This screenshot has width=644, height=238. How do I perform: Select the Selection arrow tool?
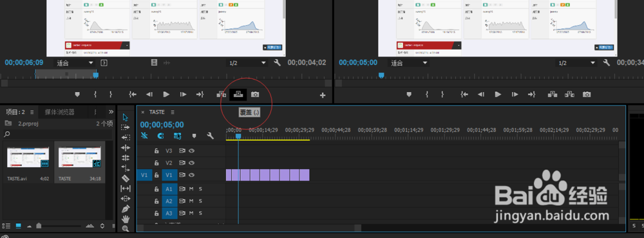click(x=126, y=117)
